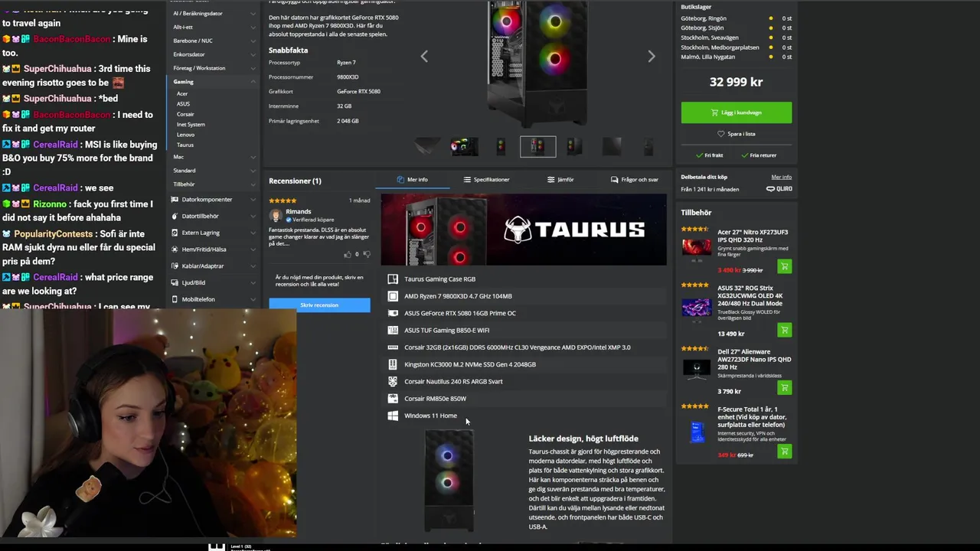Open the Specifikationer tab

pos(486,180)
